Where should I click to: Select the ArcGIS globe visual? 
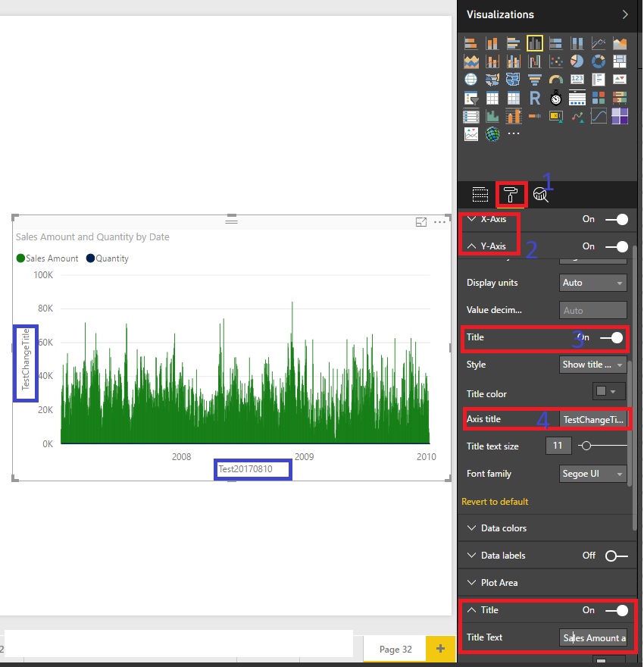(x=492, y=134)
